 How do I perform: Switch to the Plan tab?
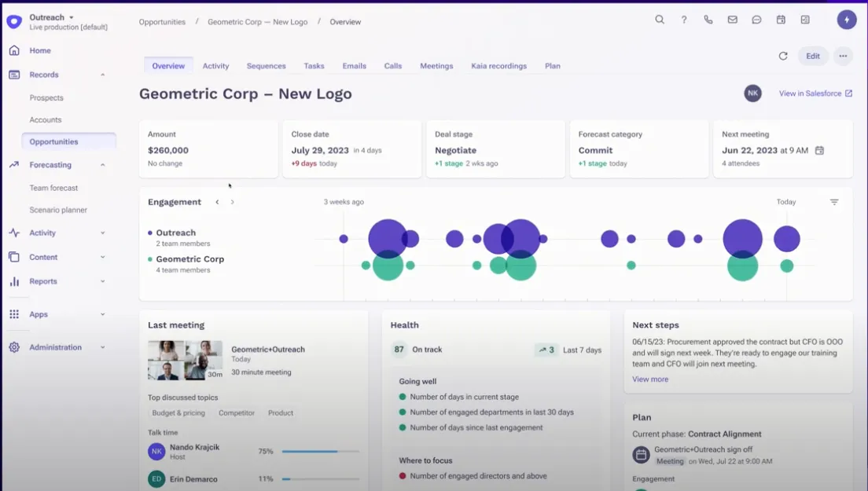(553, 66)
